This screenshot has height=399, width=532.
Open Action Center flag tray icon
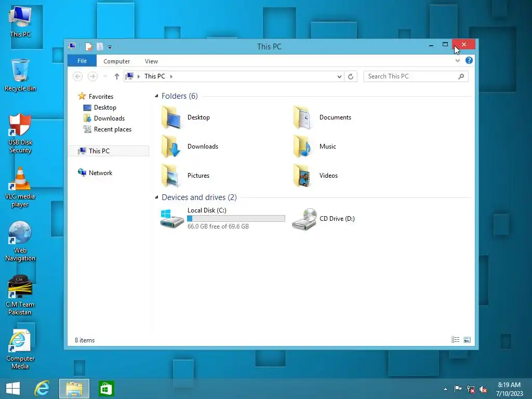tap(458, 389)
